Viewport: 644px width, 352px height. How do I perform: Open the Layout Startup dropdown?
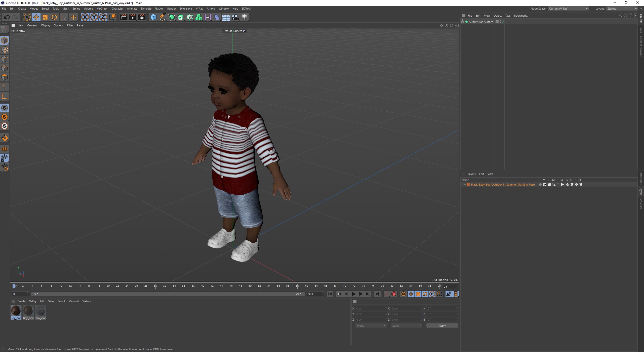coord(621,9)
